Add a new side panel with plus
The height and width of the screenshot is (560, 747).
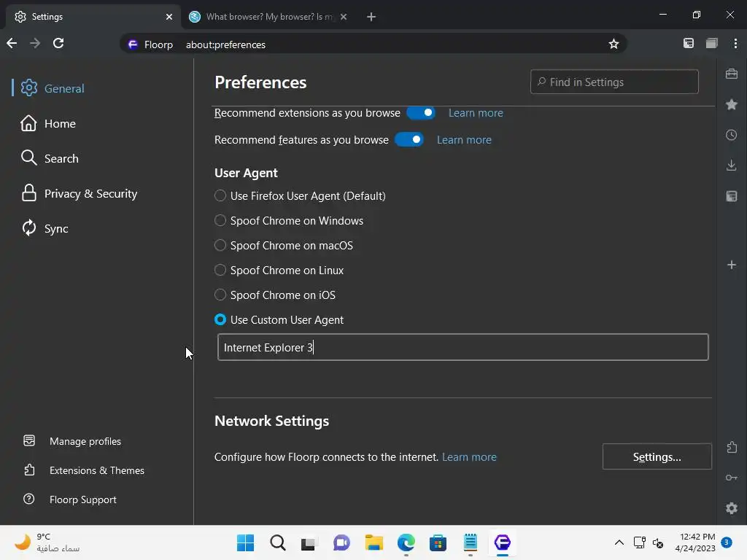(x=732, y=265)
